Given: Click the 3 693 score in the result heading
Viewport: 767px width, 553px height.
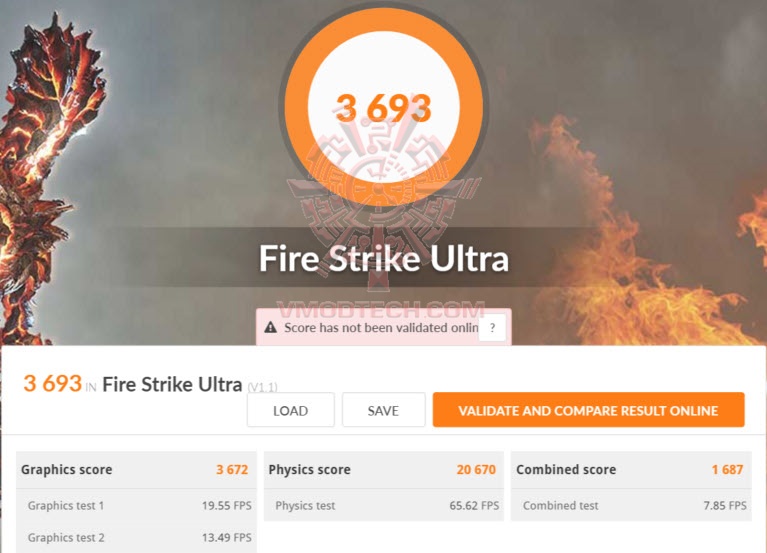Looking at the screenshot, I should pos(52,383).
